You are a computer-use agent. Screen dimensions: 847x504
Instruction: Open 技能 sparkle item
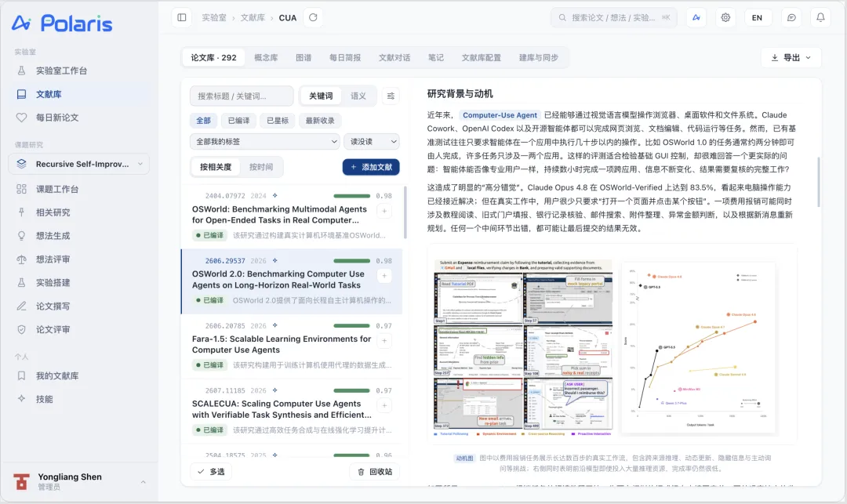pyautogui.click(x=79, y=399)
